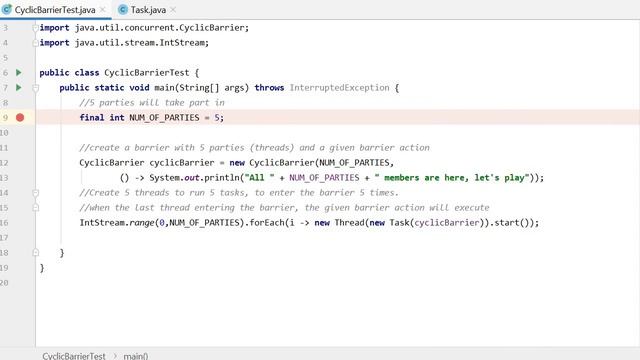Close the Task.java tab
640x360 pixels.
[x=173, y=10]
